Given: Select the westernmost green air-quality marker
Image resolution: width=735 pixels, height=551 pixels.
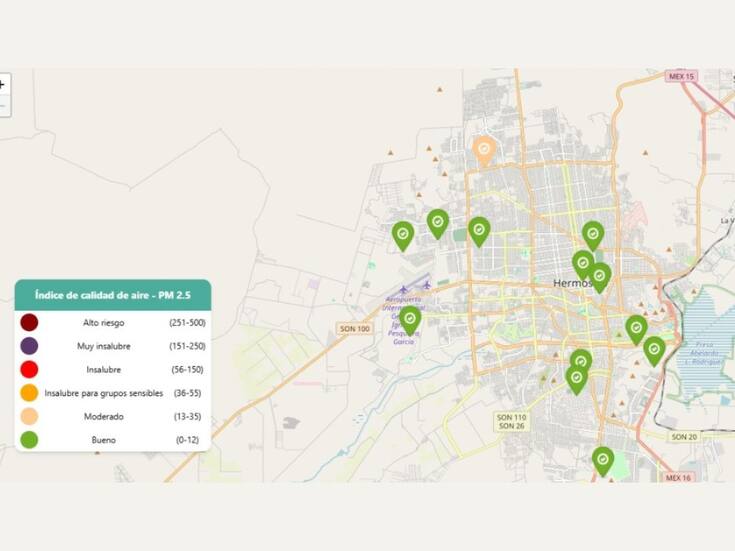Looking at the screenshot, I should click(x=403, y=235).
